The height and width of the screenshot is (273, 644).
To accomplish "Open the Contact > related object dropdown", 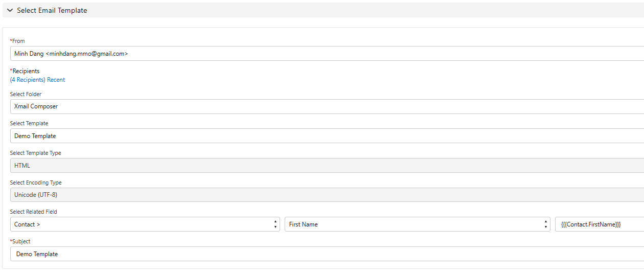I will tap(145, 224).
